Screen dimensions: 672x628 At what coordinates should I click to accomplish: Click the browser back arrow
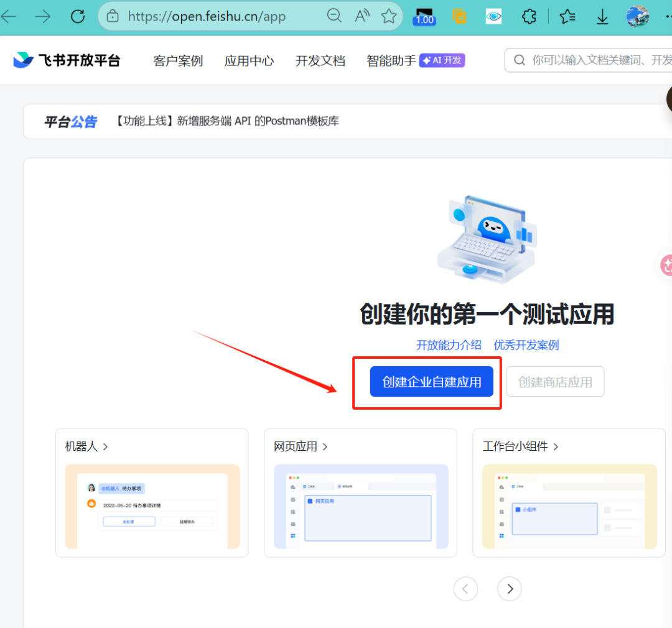pos(9,17)
